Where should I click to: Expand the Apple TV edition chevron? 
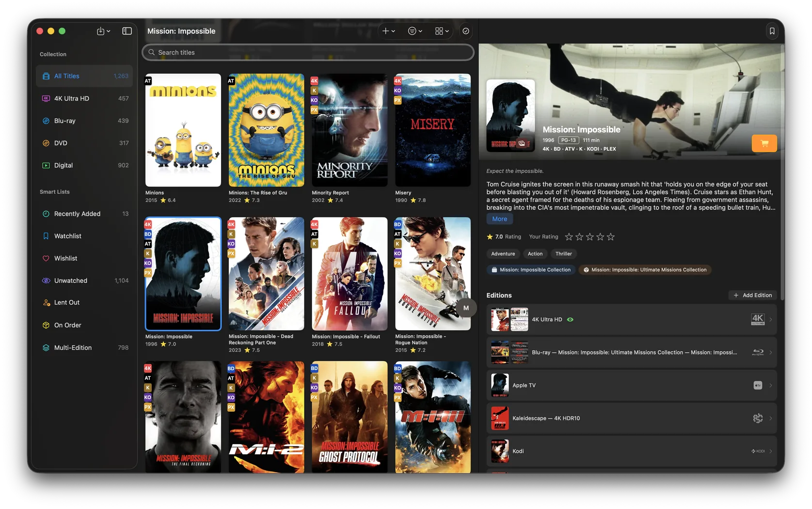pos(771,385)
